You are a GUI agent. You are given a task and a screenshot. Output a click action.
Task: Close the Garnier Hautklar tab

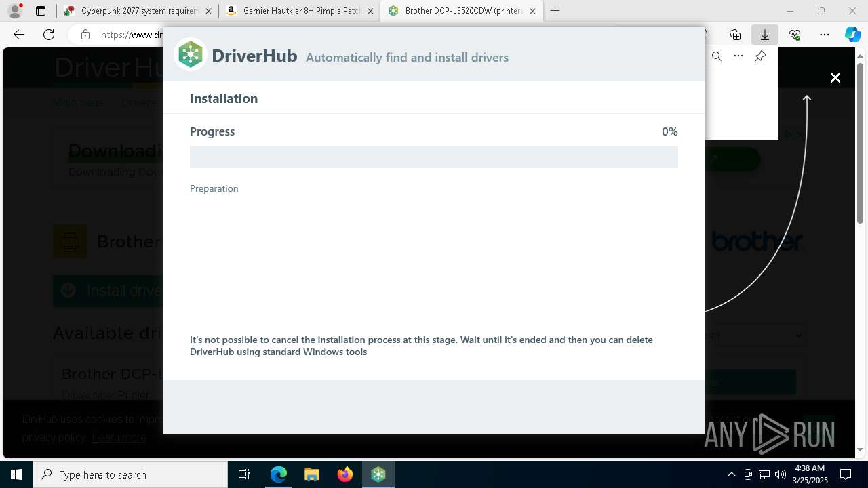click(x=370, y=11)
